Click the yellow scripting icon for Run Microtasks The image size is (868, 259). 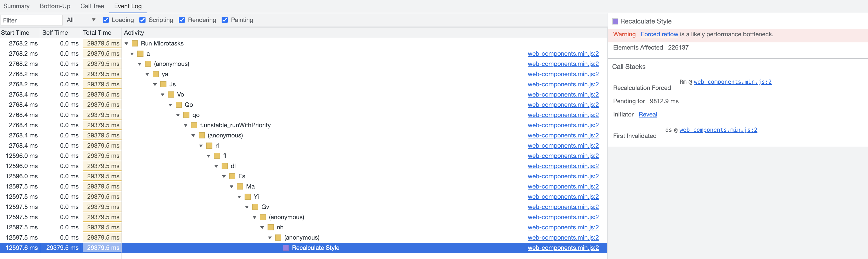click(135, 43)
